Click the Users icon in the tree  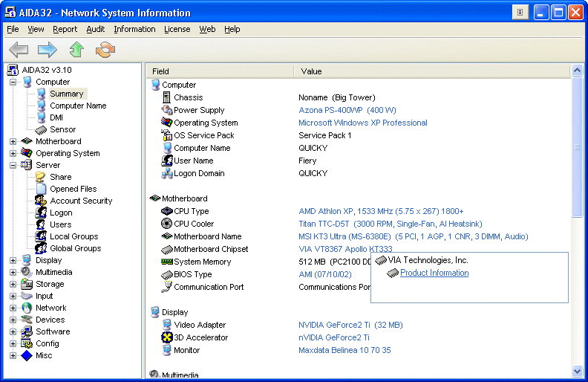(x=41, y=224)
